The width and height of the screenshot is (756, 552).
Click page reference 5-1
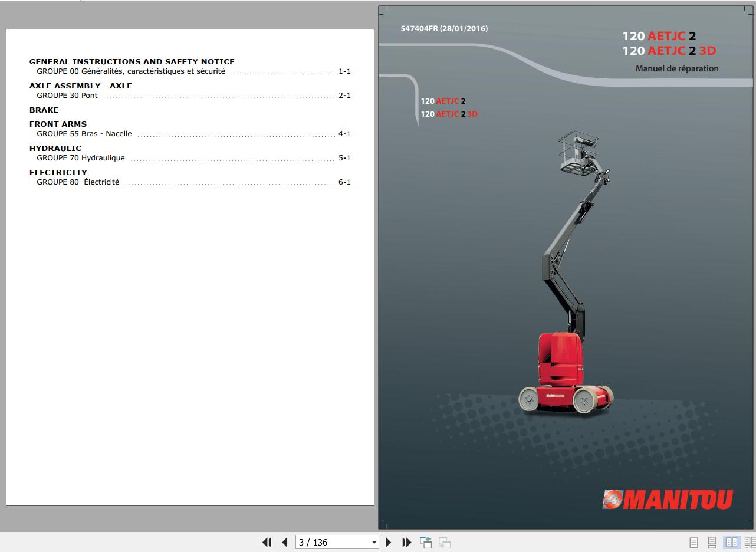click(x=344, y=158)
